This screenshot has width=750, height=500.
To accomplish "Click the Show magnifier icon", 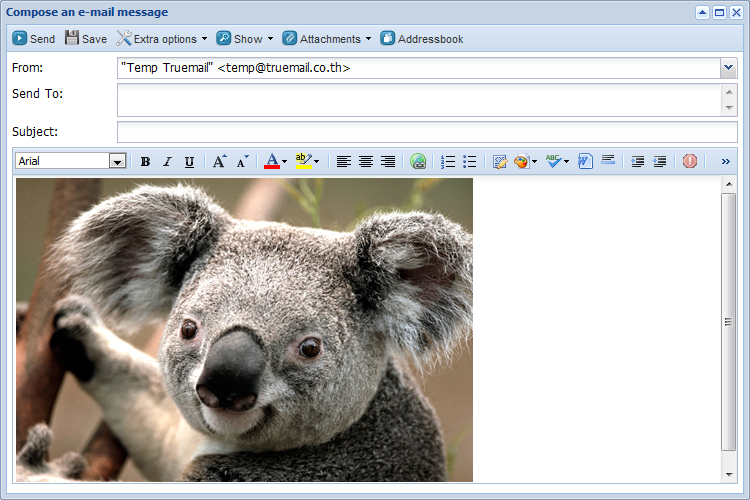I will [223, 38].
